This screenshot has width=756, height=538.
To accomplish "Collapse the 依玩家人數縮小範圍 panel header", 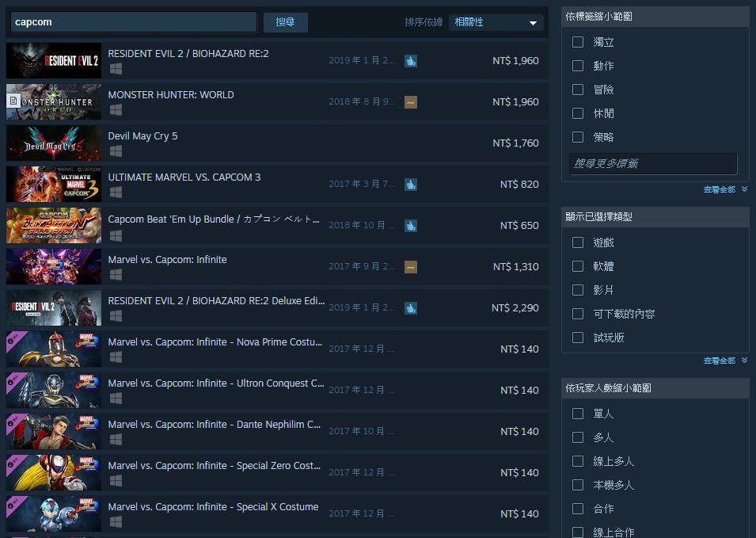I will point(655,388).
